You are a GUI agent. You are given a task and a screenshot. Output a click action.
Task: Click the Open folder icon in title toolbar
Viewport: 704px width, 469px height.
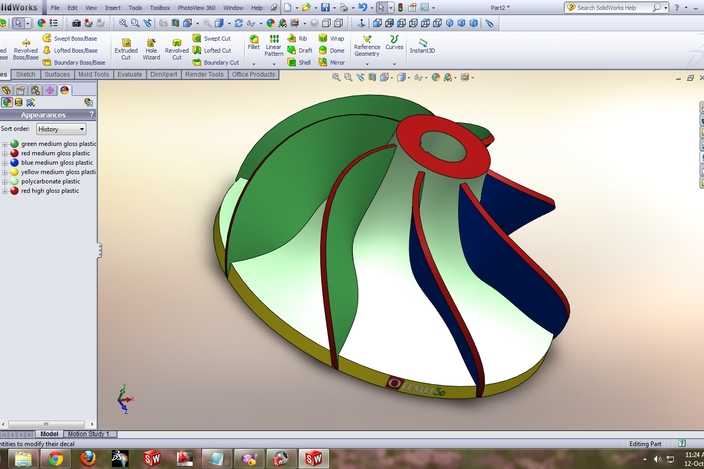(x=306, y=8)
